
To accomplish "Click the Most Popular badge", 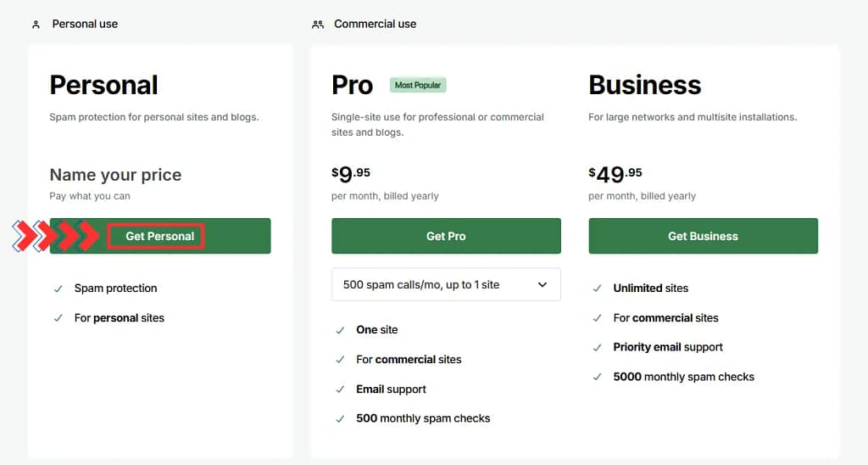I will point(418,86).
